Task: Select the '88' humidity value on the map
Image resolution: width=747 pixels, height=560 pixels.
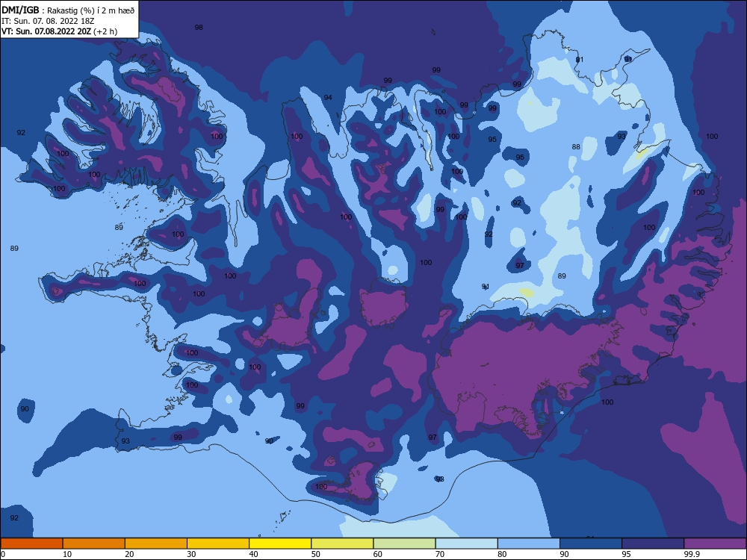Action: tap(576, 146)
